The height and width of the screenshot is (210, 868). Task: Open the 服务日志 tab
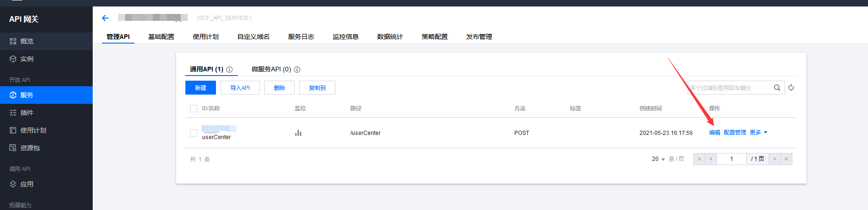click(x=301, y=37)
